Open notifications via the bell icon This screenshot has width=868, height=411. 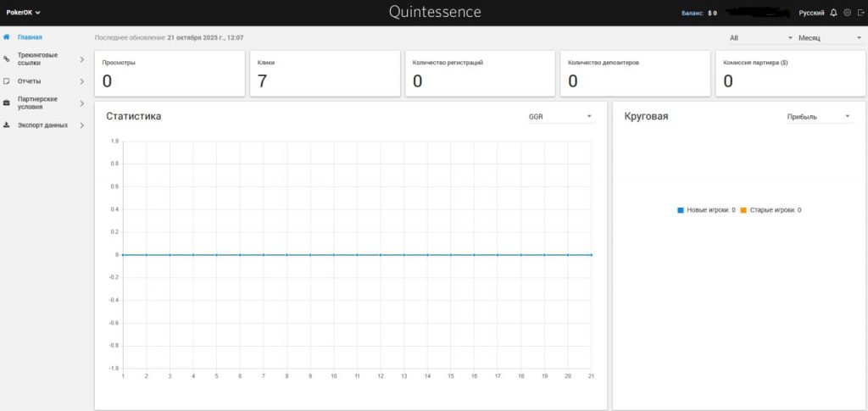tap(833, 13)
